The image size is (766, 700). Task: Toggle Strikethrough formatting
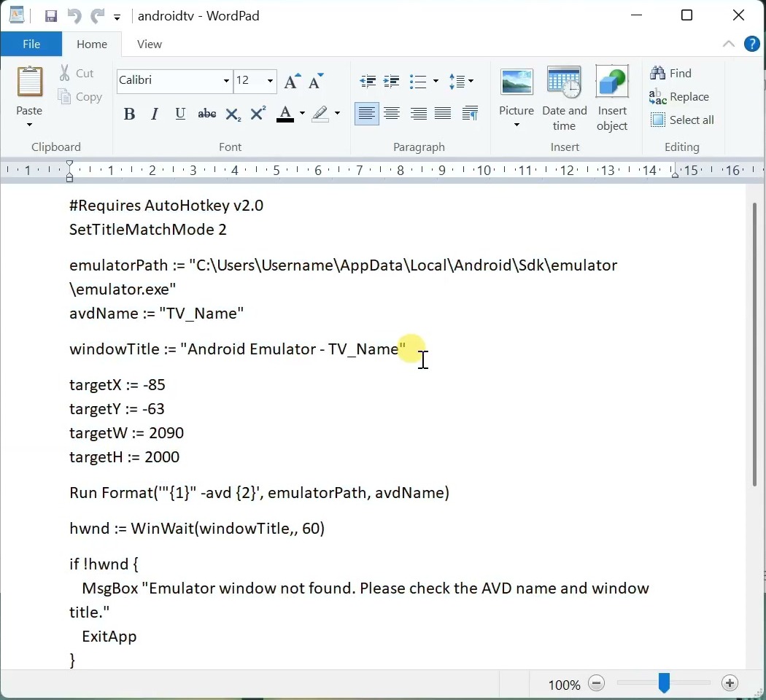click(206, 114)
